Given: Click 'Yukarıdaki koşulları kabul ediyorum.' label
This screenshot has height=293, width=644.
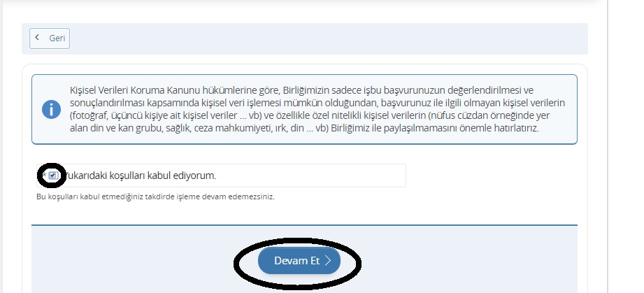Looking at the screenshot, I should pos(140,176).
